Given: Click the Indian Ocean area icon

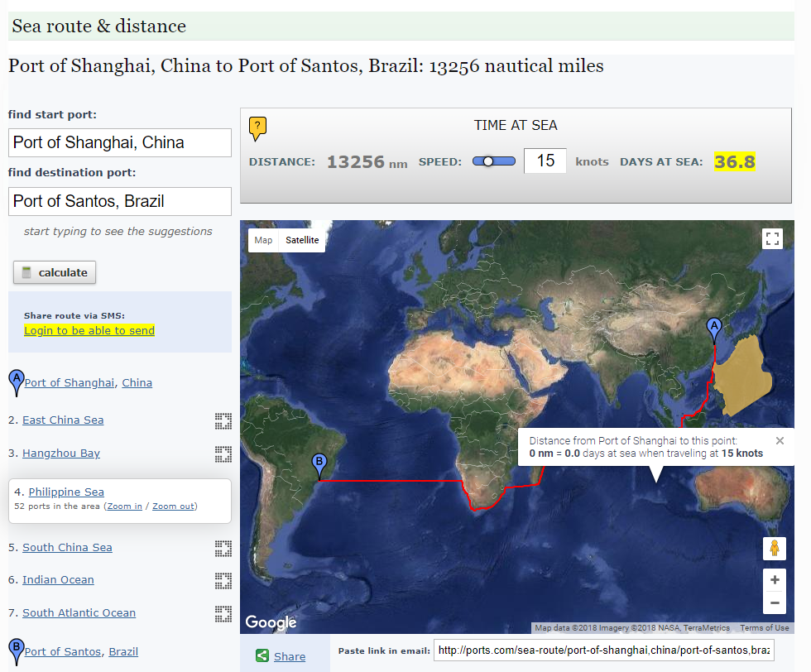Looking at the screenshot, I should (223, 581).
